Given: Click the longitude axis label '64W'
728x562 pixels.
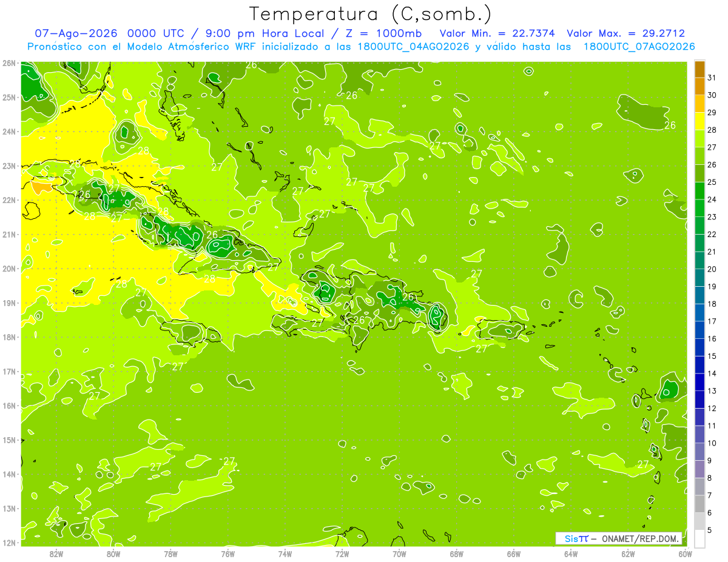Looking at the screenshot, I should pyautogui.click(x=571, y=554).
